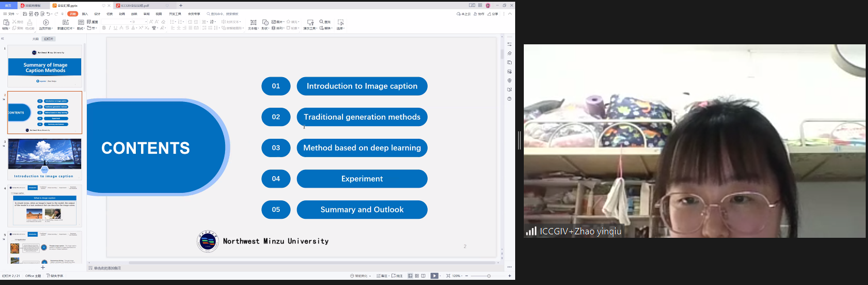Viewport: 868px width, 285px height.
Task: Toggle the notes pane button in status bar
Action: coord(382,276)
